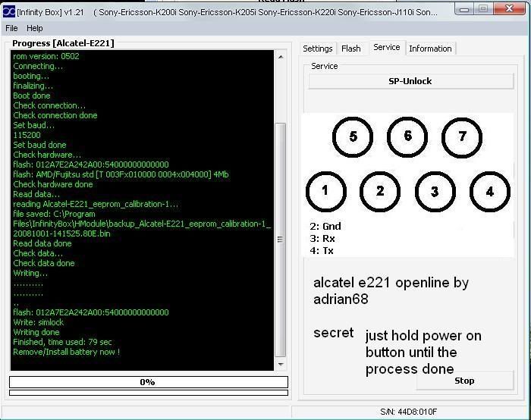Click the 'Remove/Install battery now' log line

[67, 352]
